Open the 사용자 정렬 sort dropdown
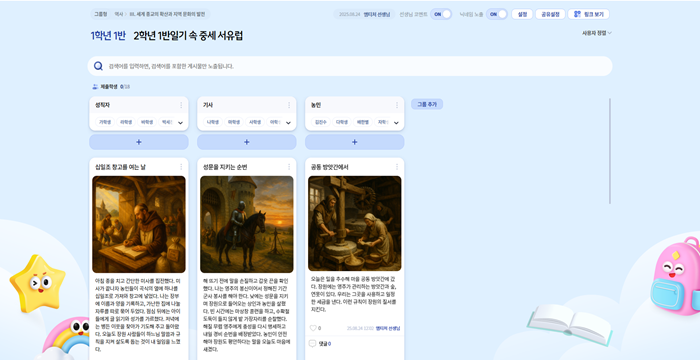700x360 pixels. 596,33
